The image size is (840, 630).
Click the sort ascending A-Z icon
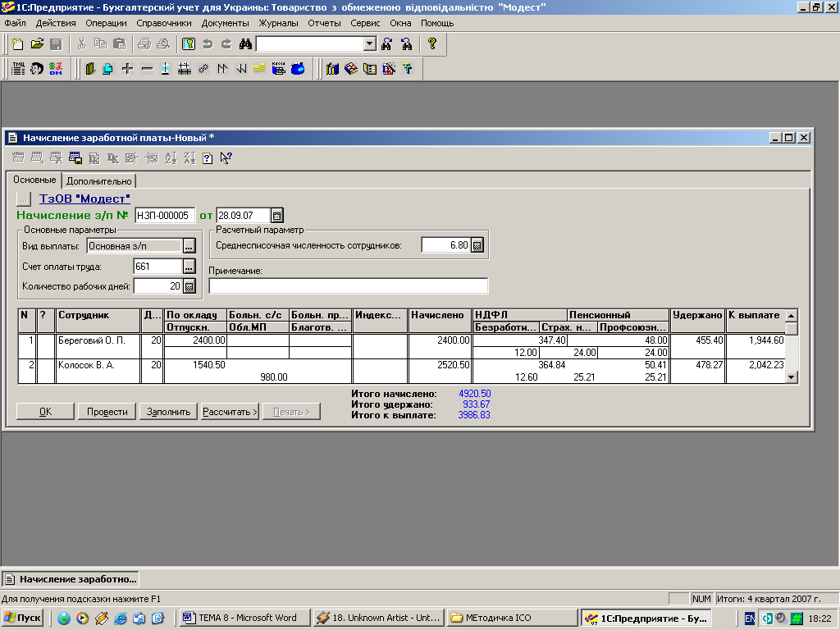171,158
